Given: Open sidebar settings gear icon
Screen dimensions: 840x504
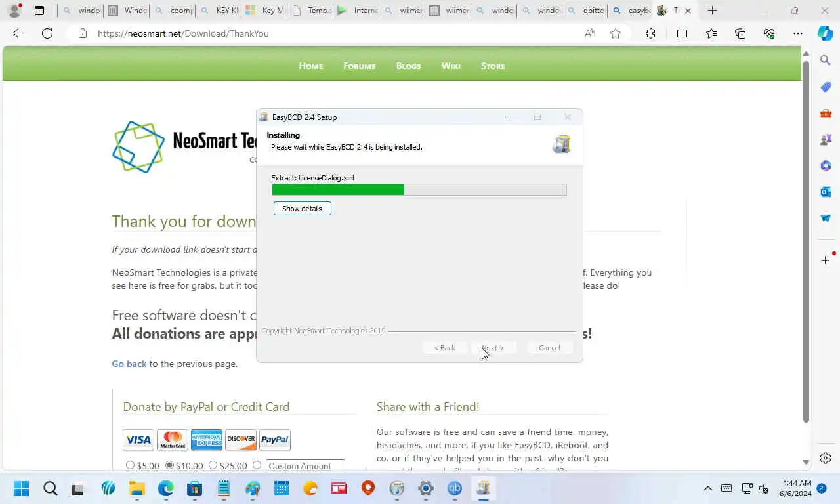Looking at the screenshot, I should click(826, 458).
